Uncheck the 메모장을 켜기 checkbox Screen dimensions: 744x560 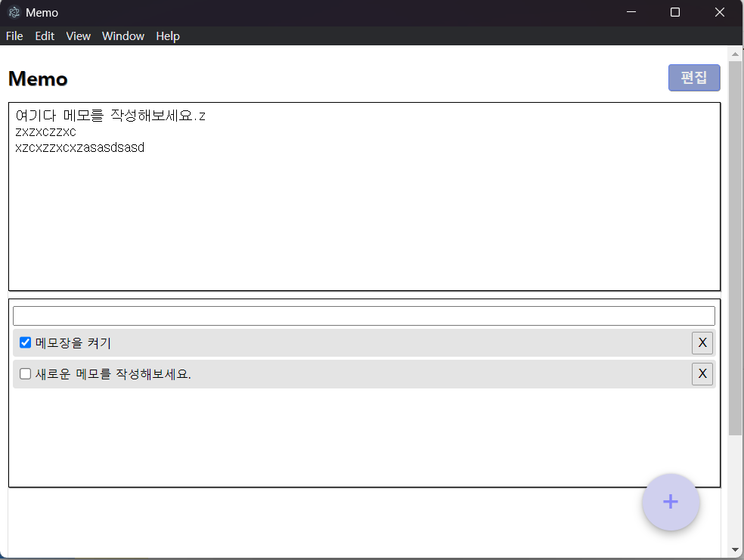point(25,342)
